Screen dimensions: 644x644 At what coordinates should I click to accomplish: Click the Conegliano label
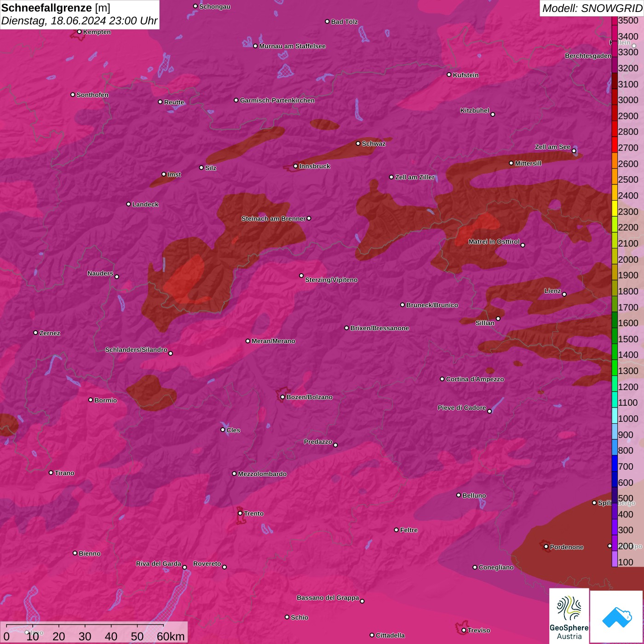[x=496, y=567]
